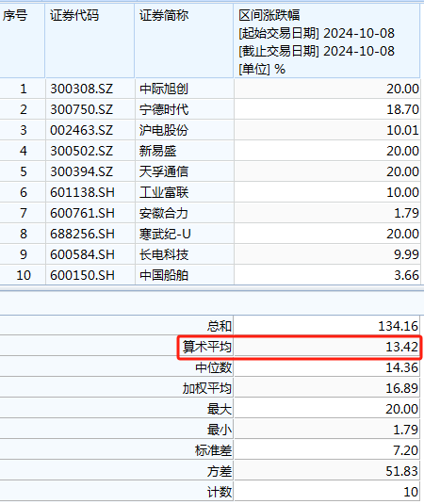424x504 pixels.
Task: Click the 证券简称 column header
Action: click(164, 15)
